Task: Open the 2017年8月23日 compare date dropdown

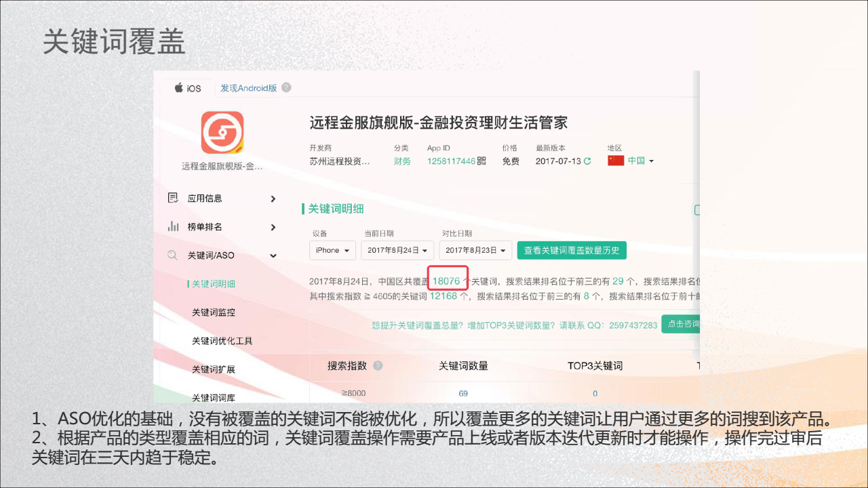Action: point(475,250)
